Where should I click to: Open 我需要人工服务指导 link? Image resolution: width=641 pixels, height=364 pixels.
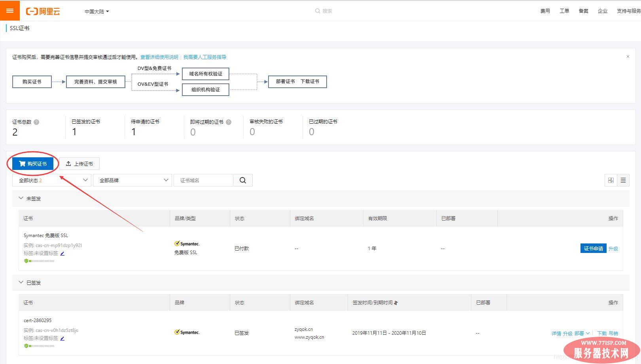coord(205,57)
